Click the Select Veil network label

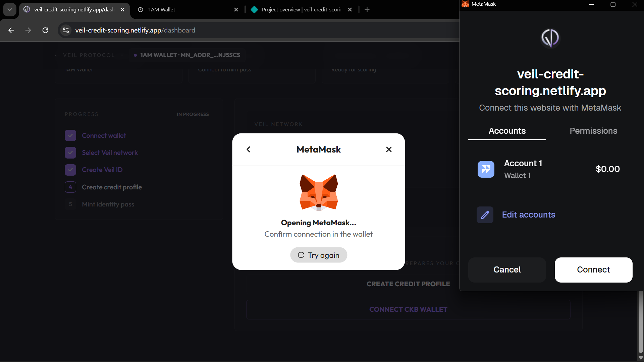coord(110,153)
